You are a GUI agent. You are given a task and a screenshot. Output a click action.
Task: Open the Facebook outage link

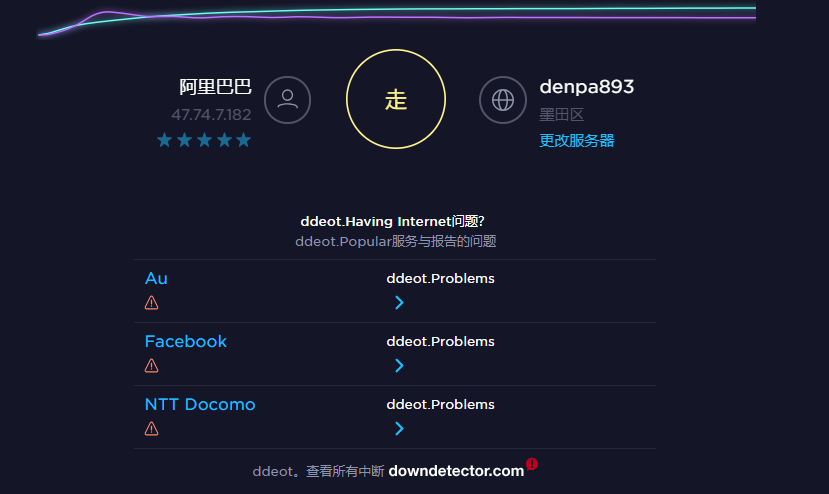coord(186,341)
